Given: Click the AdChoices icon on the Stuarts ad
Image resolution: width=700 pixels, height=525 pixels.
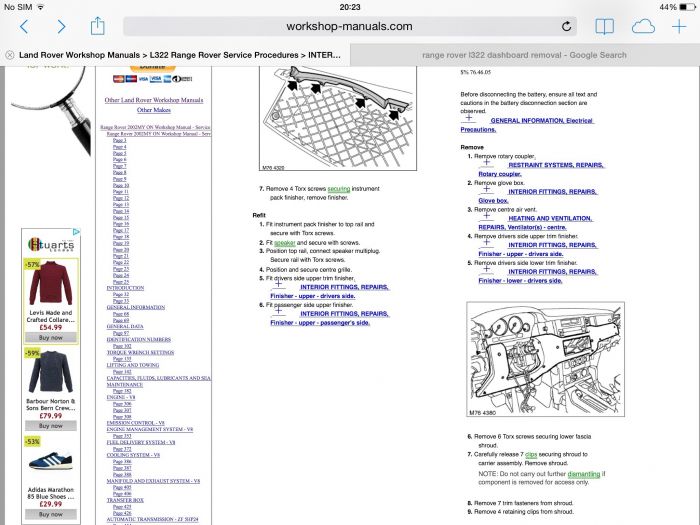Looking at the screenshot, I should [x=76, y=232].
